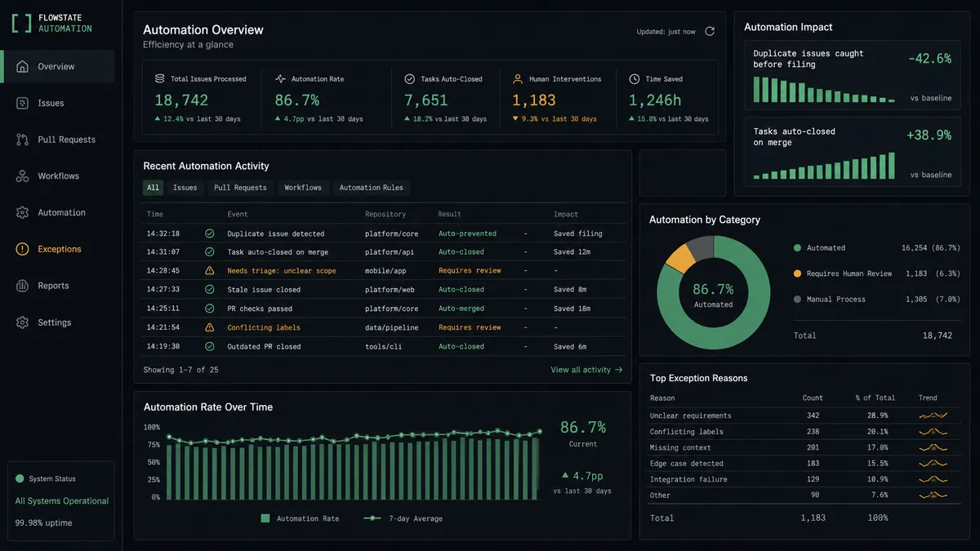Click the Automation Rate pulse icon
Image resolution: width=980 pixels, height=551 pixels.
point(281,79)
